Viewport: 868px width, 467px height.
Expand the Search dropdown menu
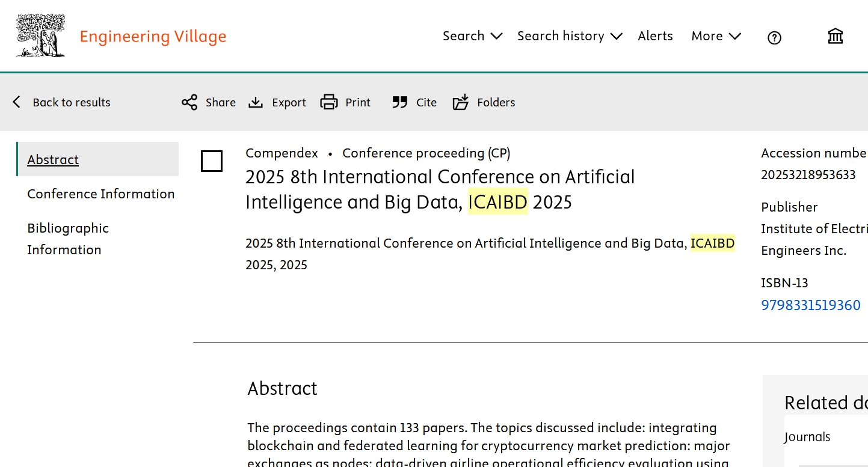[472, 36]
